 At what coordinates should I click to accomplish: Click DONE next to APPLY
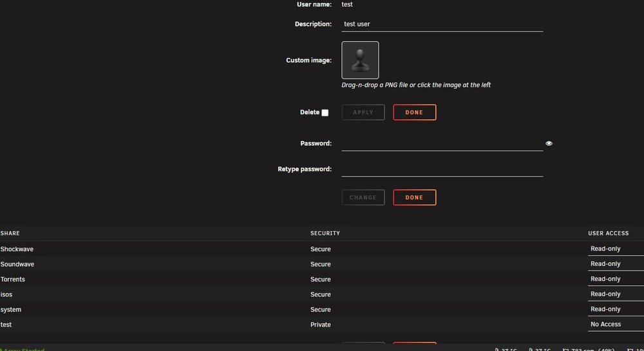click(414, 112)
